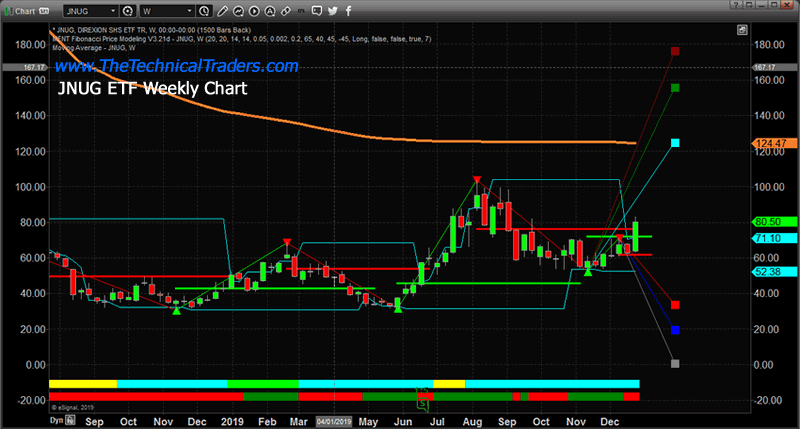Viewport: 800px width, 429px height.
Task: Open symbol settings gear beside JNUG
Action: [x=128, y=11]
